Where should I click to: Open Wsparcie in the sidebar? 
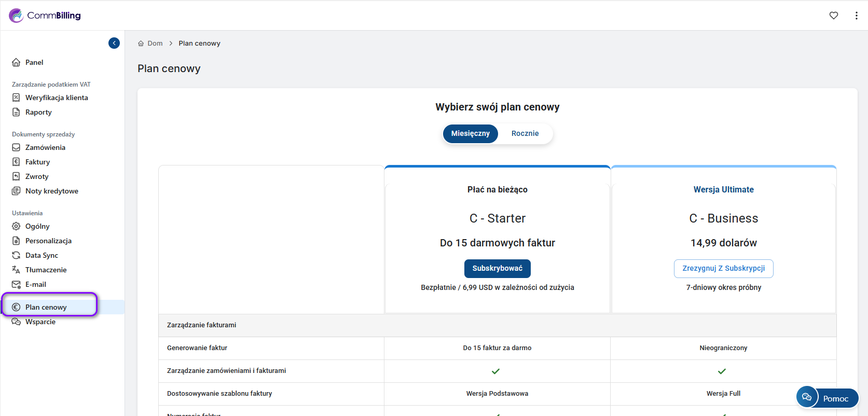(40, 322)
